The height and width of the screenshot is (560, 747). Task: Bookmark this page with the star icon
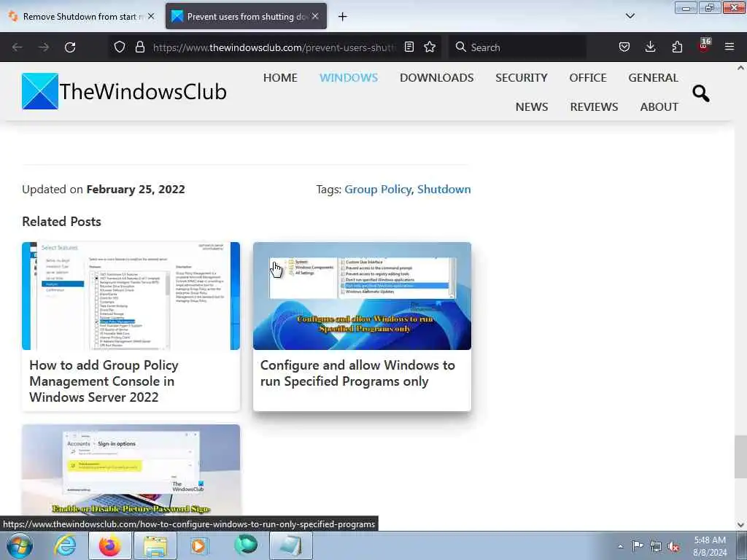430,47
